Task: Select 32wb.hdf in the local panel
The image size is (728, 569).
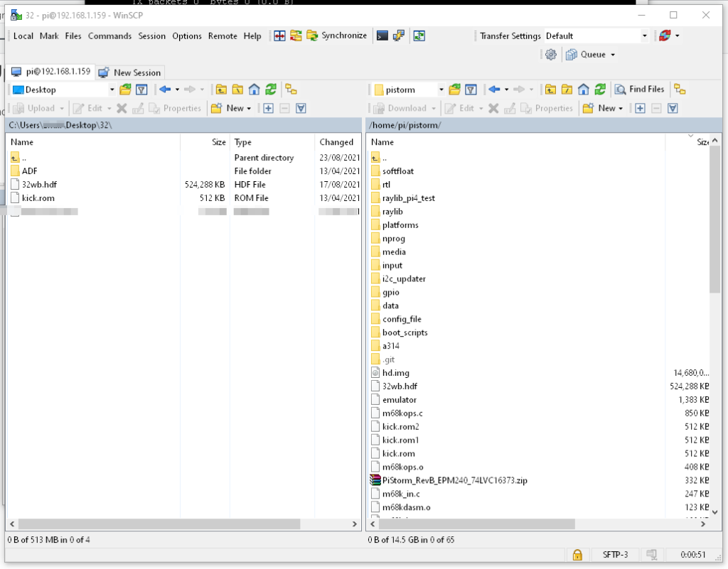Action: click(x=40, y=185)
